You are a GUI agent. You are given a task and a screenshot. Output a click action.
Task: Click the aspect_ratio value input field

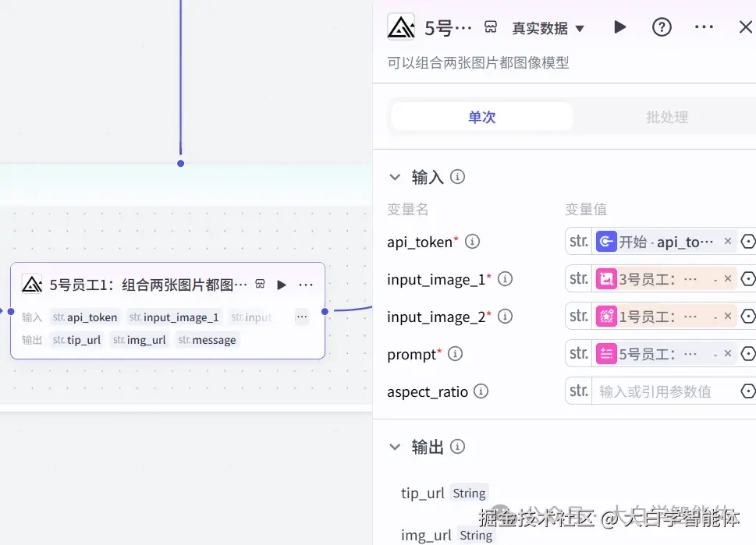pyautogui.click(x=665, y=391)
